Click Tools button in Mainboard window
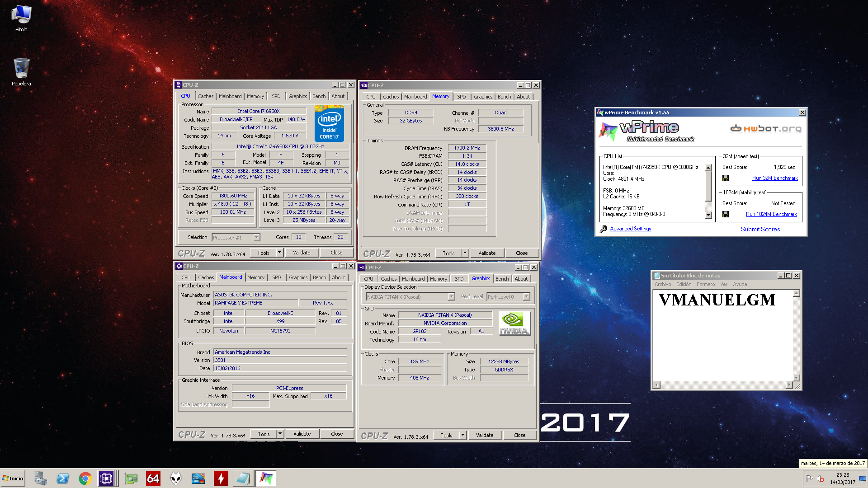868x488 pixels. [264, 434]
